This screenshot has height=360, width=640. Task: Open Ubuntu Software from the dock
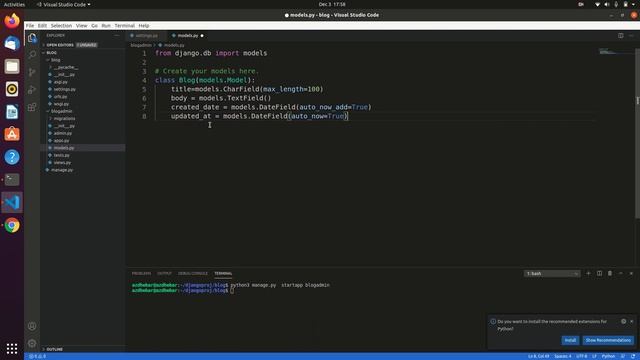12,134
